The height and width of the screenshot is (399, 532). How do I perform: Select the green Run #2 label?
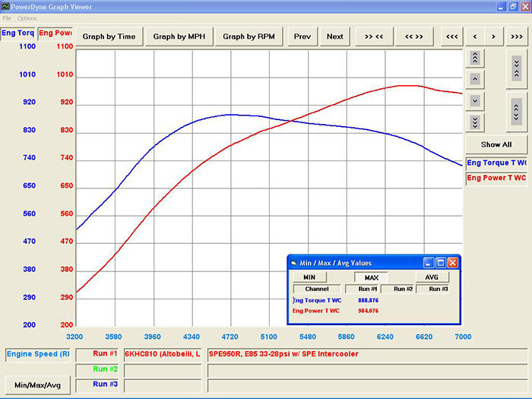click(x=97, y=369)
